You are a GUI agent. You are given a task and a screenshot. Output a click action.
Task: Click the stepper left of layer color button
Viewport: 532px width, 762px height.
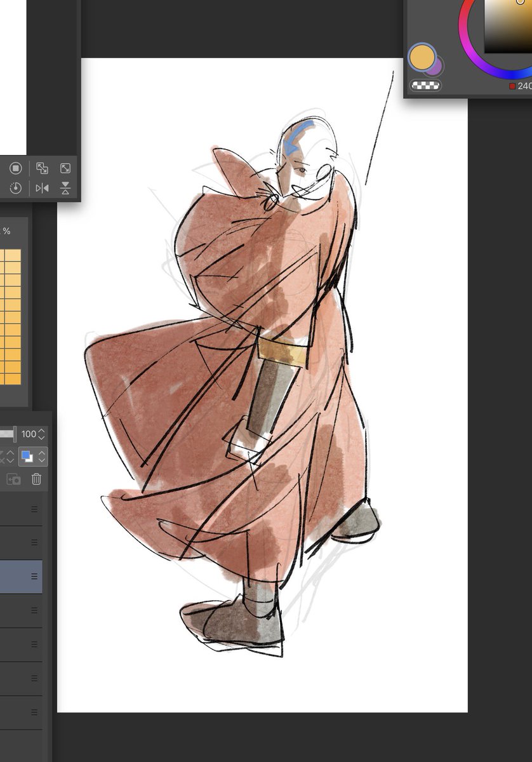(x=10, y=456)
